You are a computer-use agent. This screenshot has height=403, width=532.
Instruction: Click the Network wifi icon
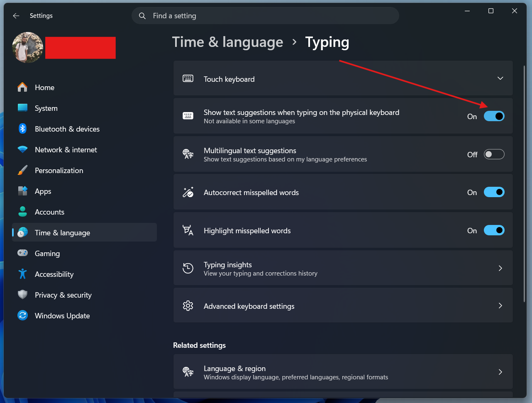click(x=22, y=149)
